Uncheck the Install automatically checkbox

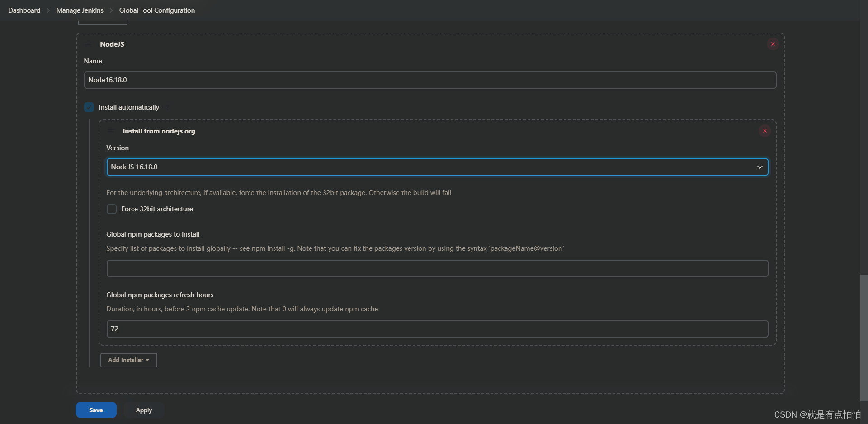89,107
